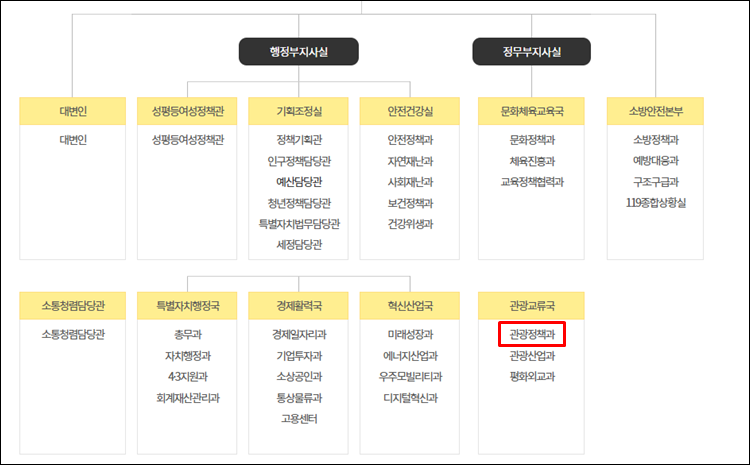Open 관광산업과 department

tap(532, 355)
